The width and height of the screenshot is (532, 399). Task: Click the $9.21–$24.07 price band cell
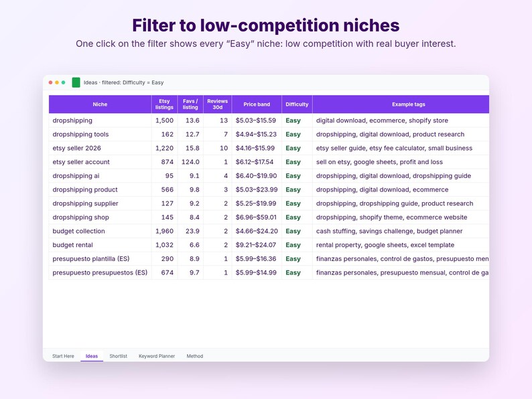click(257, 245)
